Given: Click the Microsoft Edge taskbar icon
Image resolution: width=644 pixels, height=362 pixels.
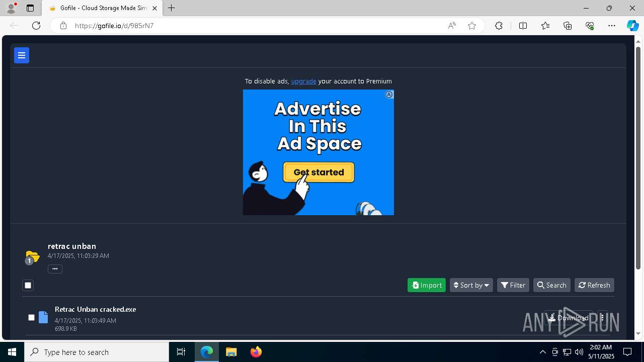Looking at the screenshot, I should point(207,352).
